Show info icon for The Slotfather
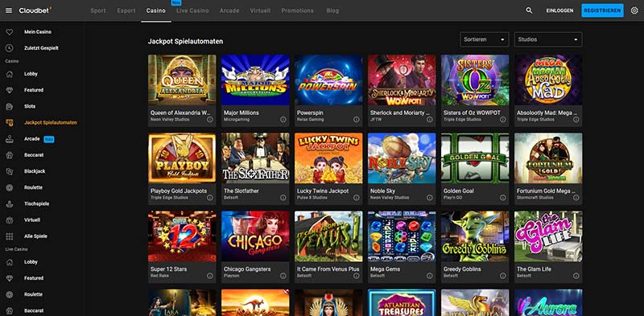644x316 pixels. 283,197
